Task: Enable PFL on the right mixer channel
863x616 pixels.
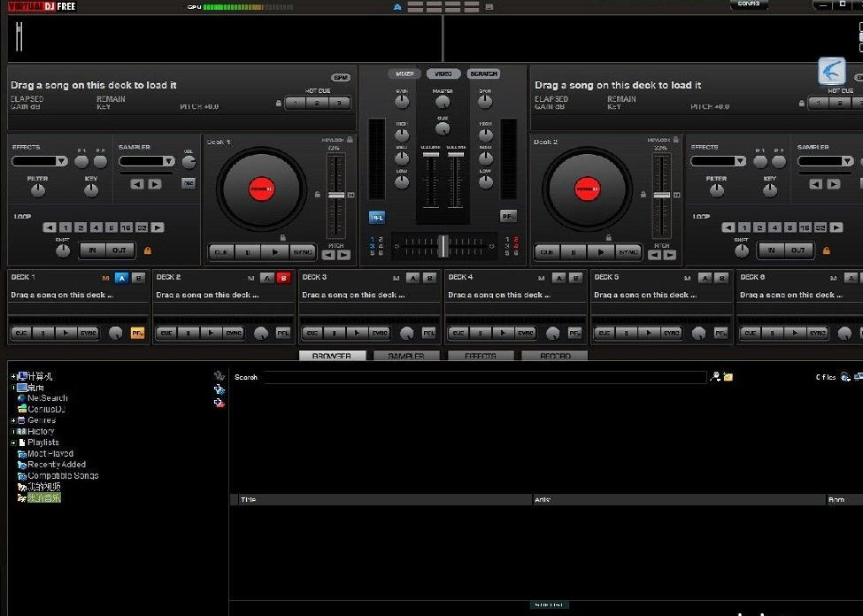Action: tap(508, 215)
